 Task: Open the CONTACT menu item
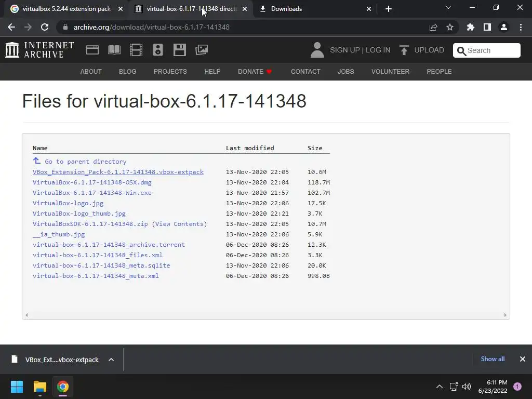(305, 72)
